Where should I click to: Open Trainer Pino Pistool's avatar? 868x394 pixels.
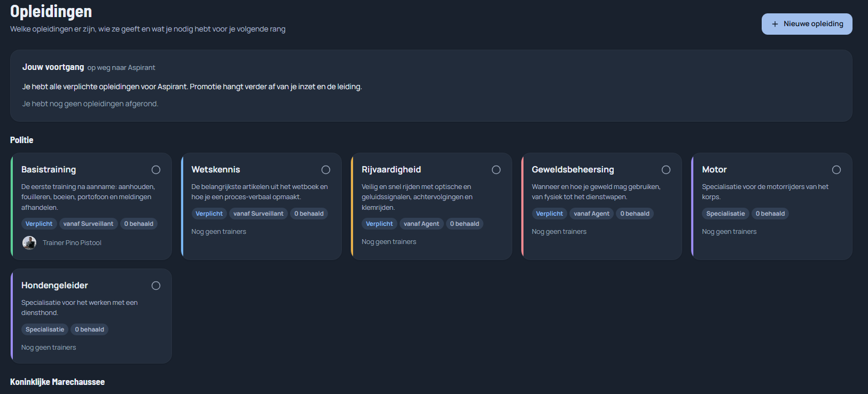click(29, 243)
